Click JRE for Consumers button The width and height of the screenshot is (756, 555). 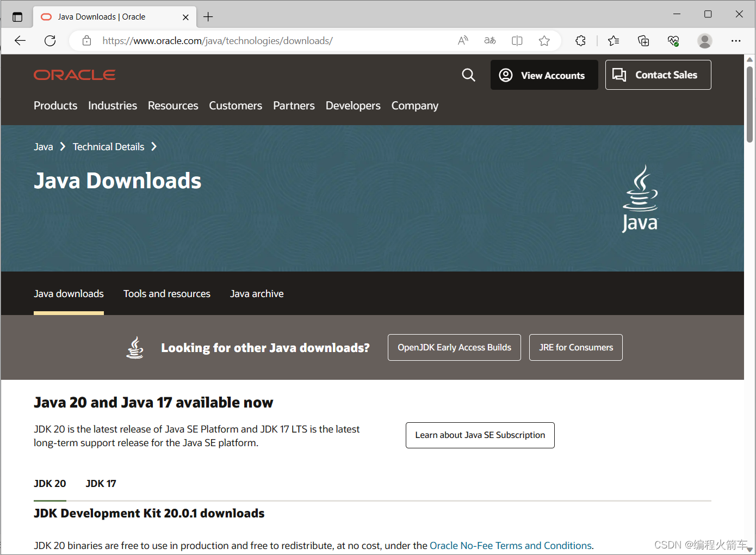point(576,347)
